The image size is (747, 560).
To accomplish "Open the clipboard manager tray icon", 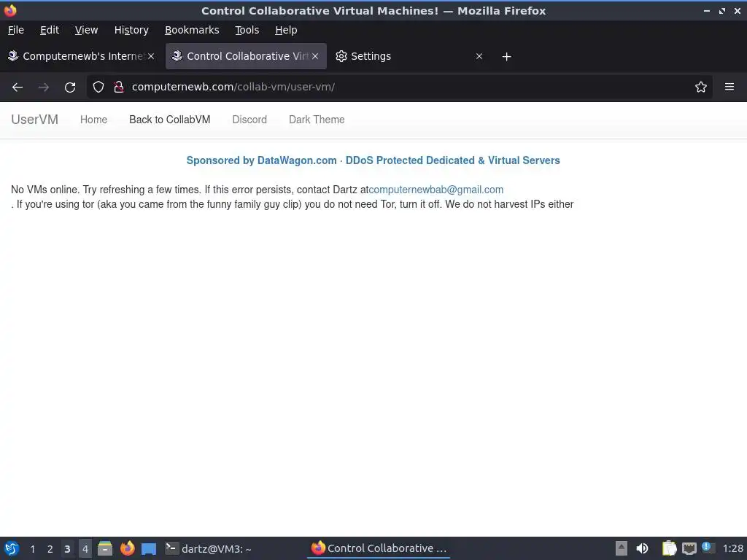I will coord(669,548).
